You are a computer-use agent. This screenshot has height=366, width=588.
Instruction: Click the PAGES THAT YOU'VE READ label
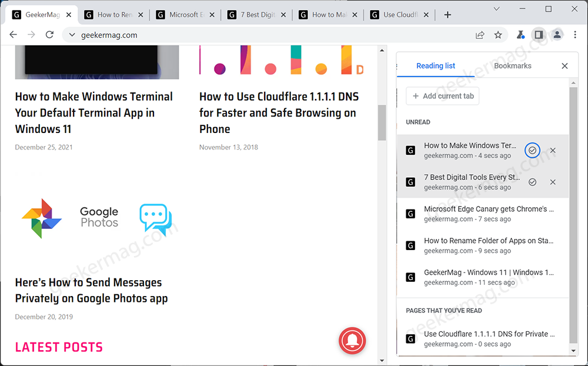443,311
